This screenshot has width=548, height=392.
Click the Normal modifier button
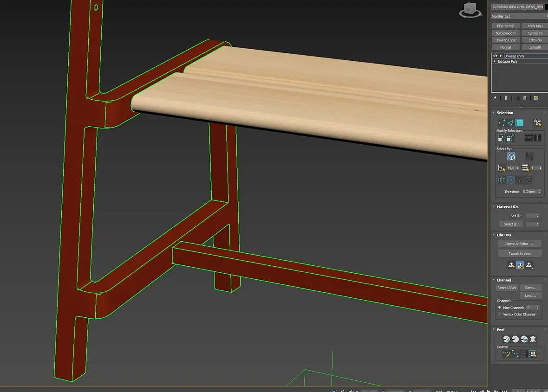tap(505, 47)
